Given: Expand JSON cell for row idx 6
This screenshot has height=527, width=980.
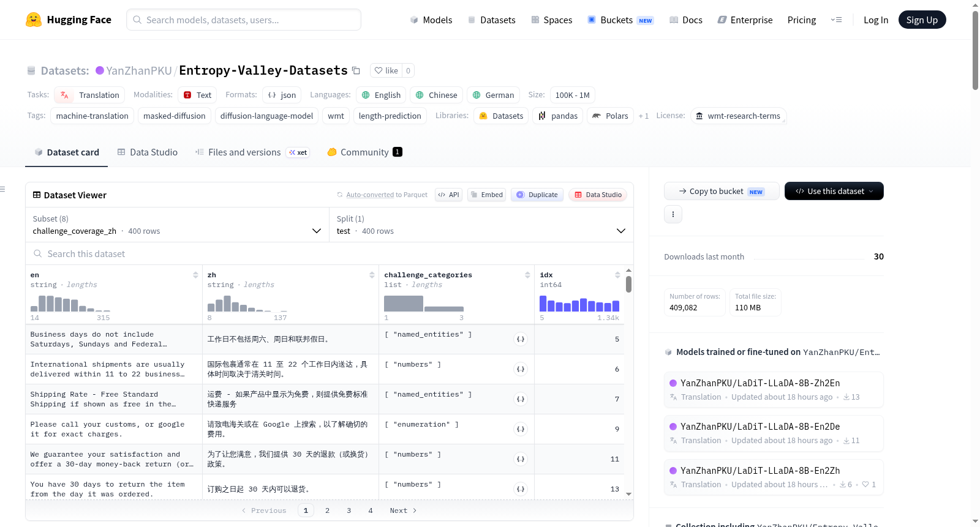Looking at the screenshot, I should pyautogui.click(x=521, y=369).
